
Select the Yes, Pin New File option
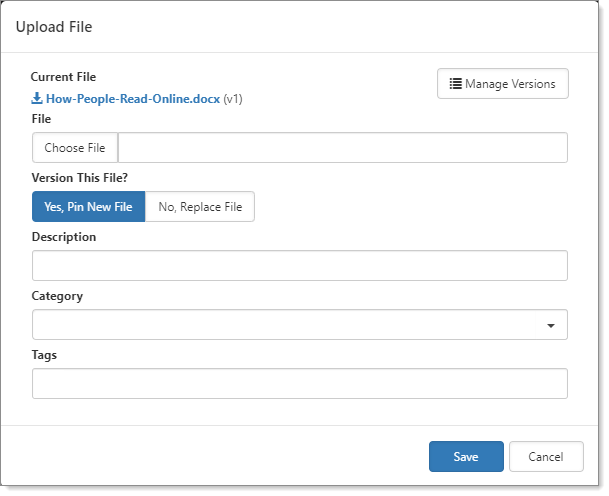coord(88,207)
